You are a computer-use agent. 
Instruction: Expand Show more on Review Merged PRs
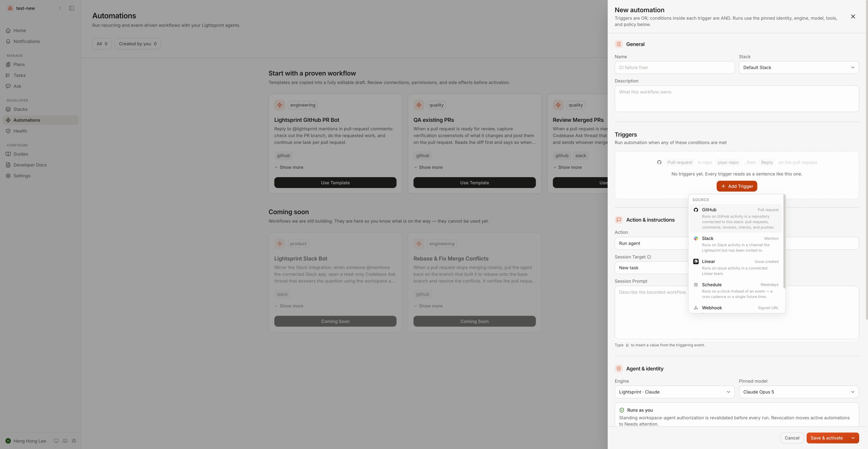pos(567,167)
